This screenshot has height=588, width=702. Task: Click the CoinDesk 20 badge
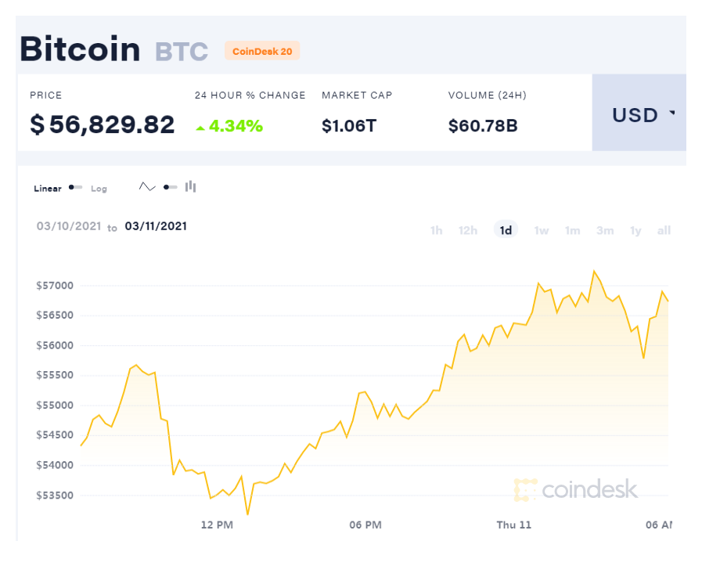click(x=262, y=51)
